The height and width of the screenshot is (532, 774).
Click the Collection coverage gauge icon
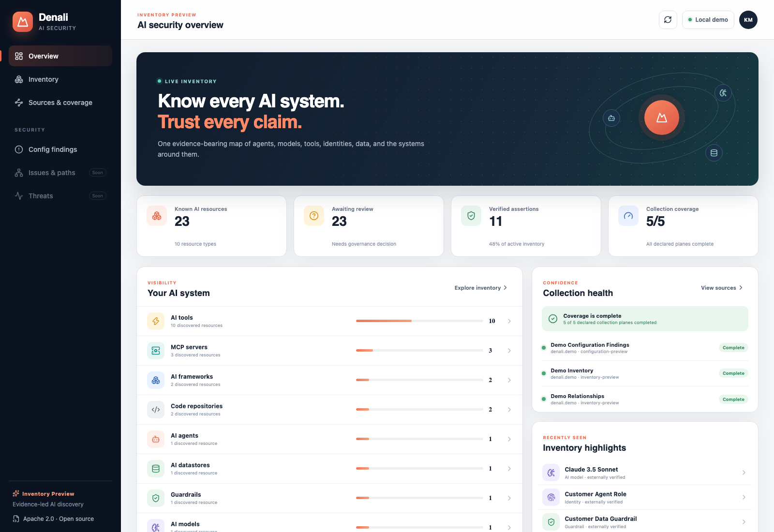(628, 216)
